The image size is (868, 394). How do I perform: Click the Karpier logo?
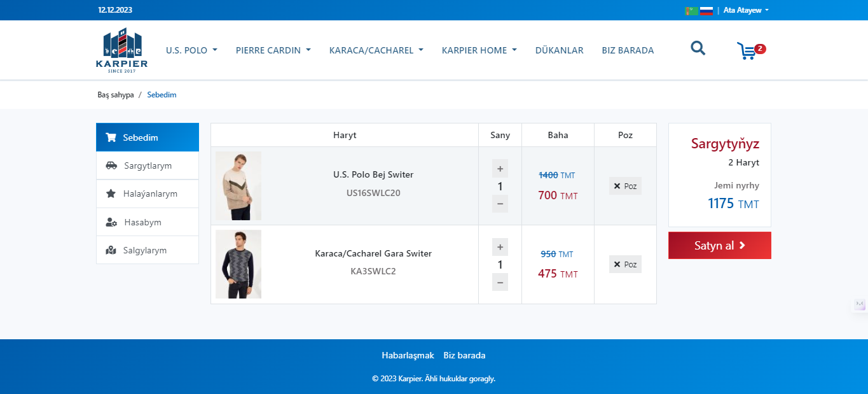(x=121, y=50)
